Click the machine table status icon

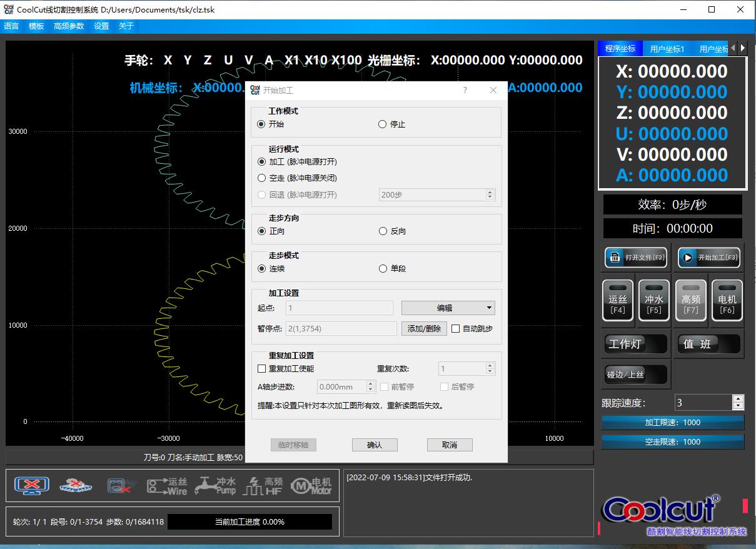point(76,485)
